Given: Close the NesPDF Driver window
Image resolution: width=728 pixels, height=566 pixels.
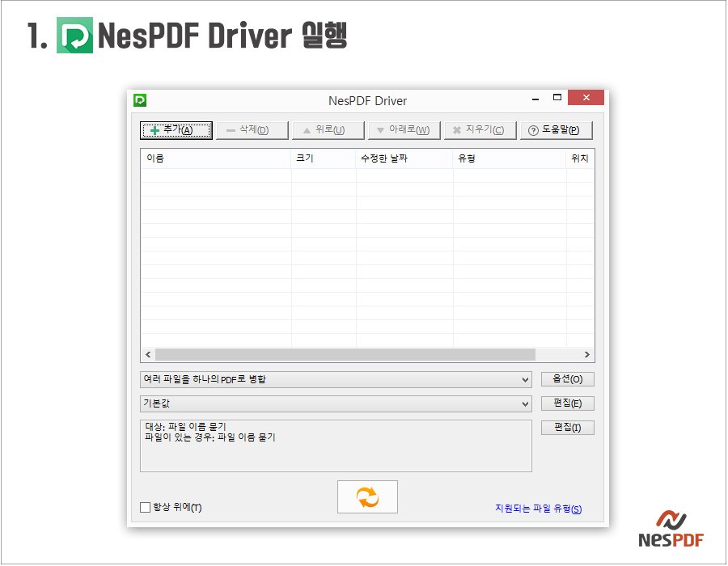Looking at the screenshot, I should click(x=586, y=97).
